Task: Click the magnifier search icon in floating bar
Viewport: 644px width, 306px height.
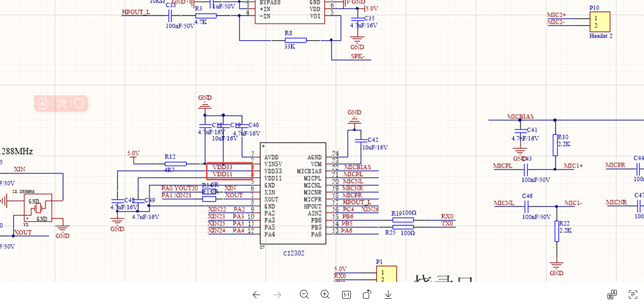Action: (79, 104)
